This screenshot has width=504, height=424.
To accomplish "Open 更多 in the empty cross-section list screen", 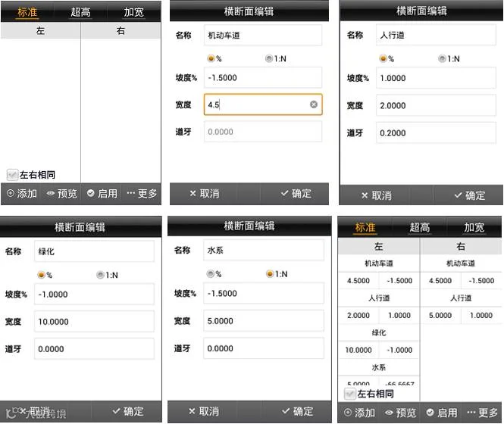I will pyautogui.click(x=142, y=193).
